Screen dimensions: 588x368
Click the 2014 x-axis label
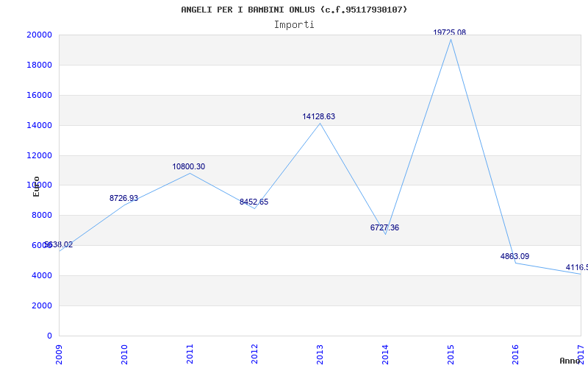(x=385, y=355)
